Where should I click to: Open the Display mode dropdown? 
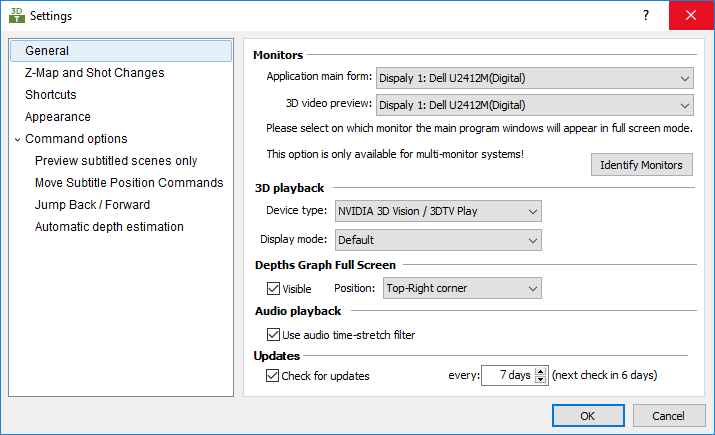point(438,240)
